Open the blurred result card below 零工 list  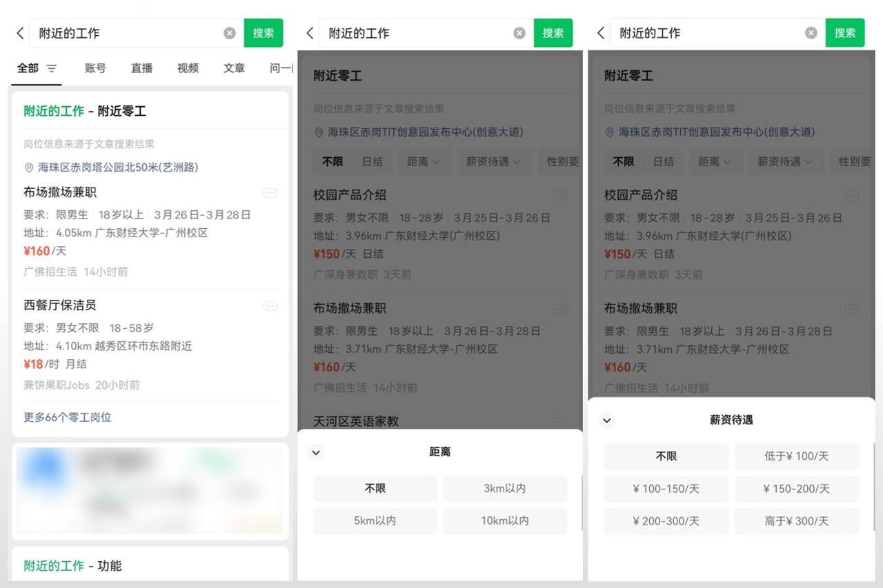[x=150, y=491]
